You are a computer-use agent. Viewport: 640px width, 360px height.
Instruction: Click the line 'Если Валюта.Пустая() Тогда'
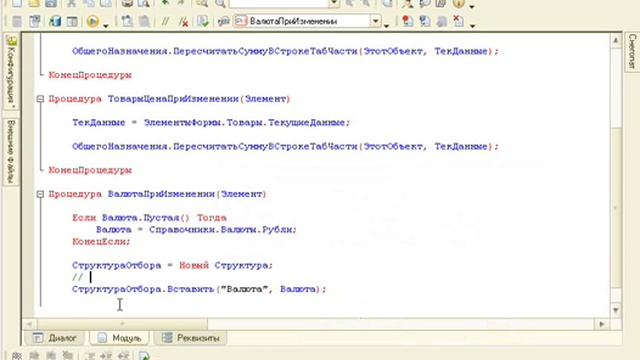click(x=149, y=218)
